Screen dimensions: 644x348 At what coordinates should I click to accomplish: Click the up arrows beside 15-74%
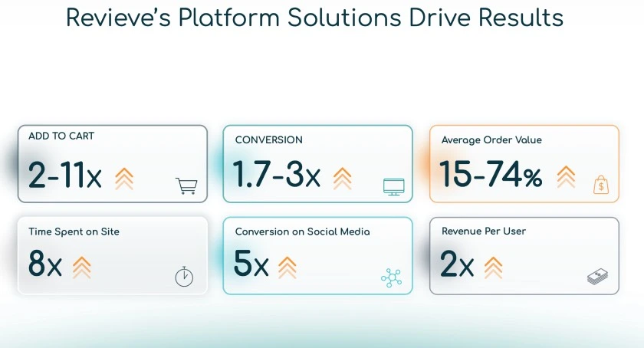(566, 177)
